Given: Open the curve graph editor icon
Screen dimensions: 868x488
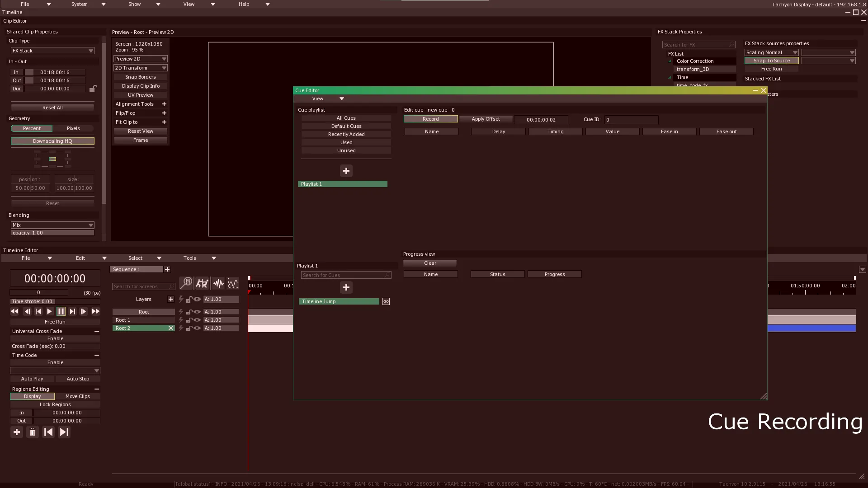Looking at the screenshot, I should point(233,283).
